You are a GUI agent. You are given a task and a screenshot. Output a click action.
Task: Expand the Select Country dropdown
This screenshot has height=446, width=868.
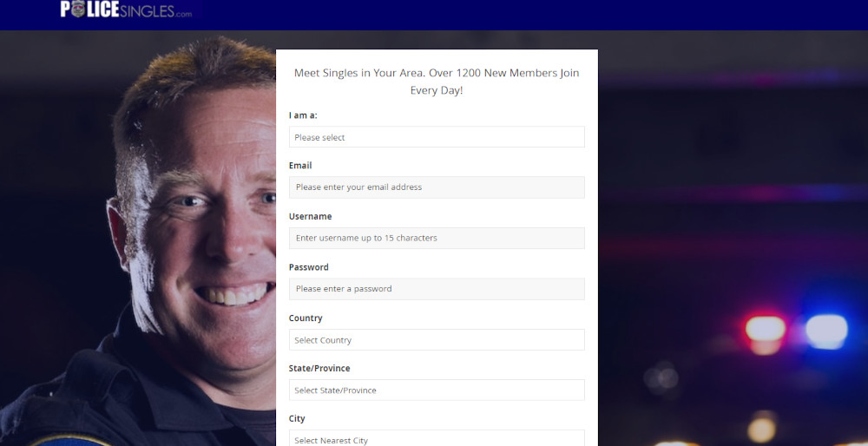click(x=437, y=340)
